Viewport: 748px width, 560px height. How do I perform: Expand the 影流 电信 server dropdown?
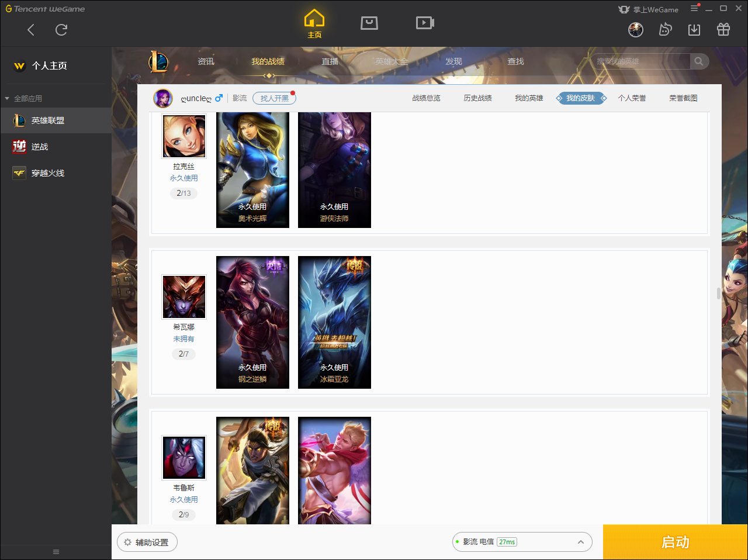522,542
